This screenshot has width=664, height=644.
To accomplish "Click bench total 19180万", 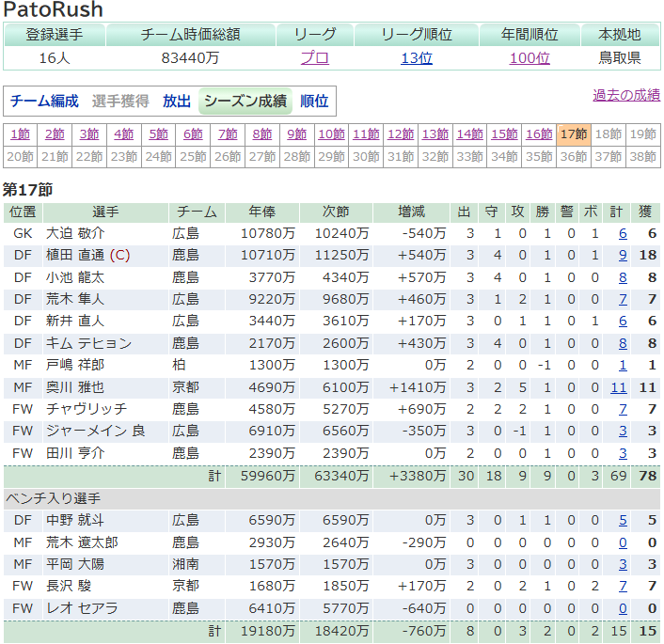I will tap(268, 631).
